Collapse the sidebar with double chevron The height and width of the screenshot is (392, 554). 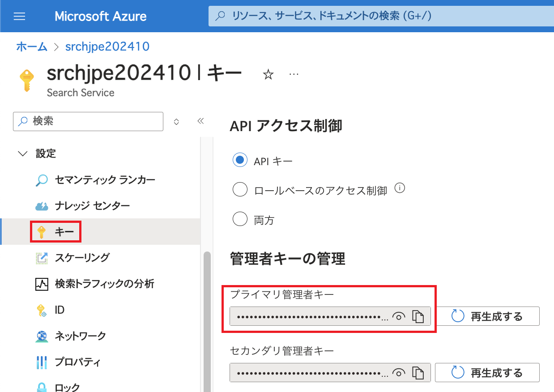200,121
